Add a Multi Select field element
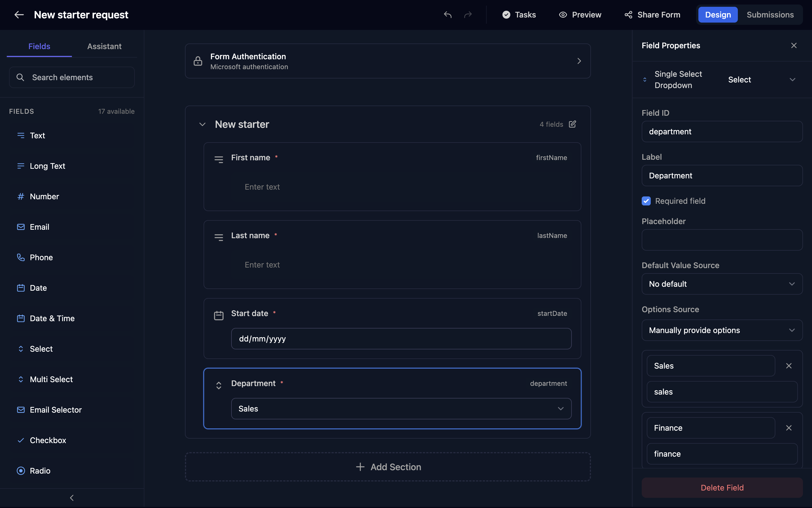Screen dimensions: 812x508 72,379
